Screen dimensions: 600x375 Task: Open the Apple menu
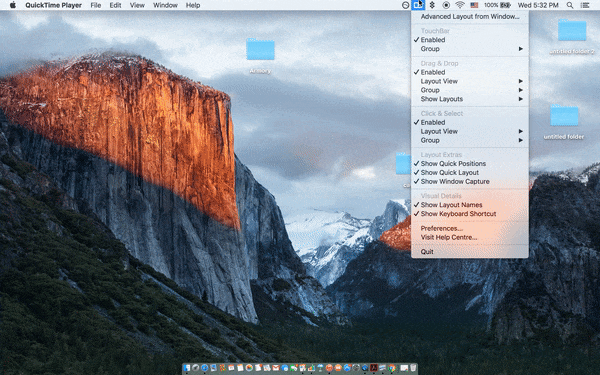click(x=12, y=5)
